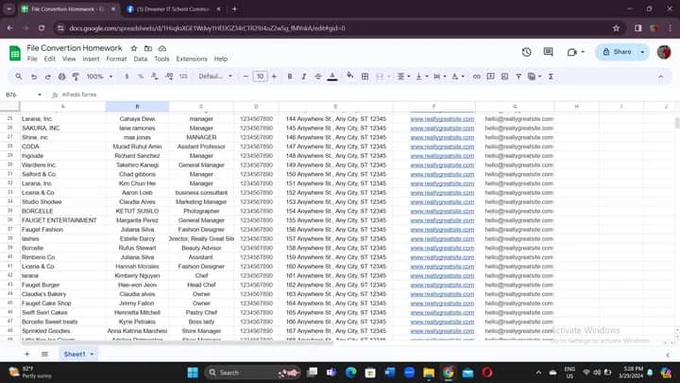Open the functions sigma menu
680x383 pixels.
pyautogui.click(x=551, y=76)
